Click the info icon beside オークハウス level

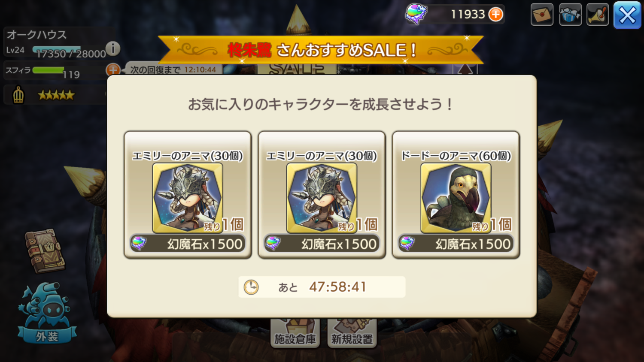(113, 48)
